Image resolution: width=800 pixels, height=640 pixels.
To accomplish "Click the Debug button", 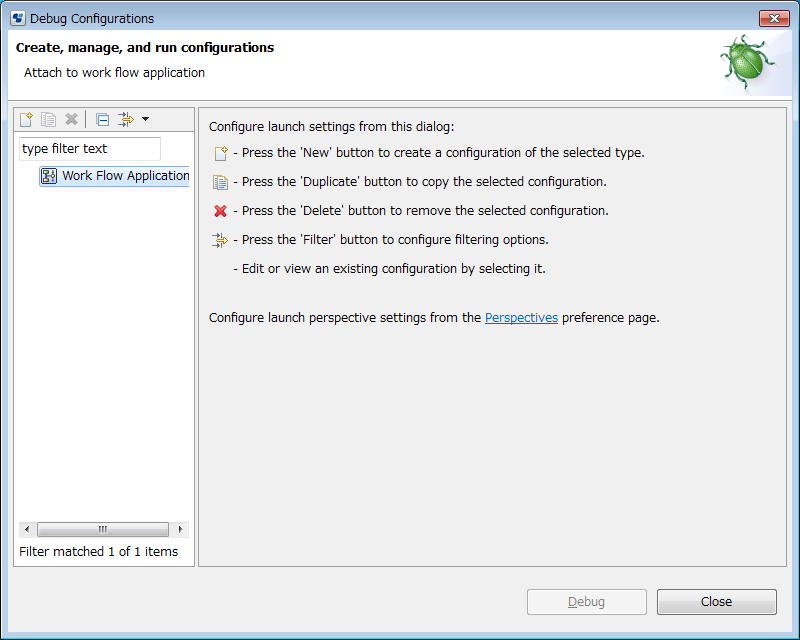I will (587, 602).
